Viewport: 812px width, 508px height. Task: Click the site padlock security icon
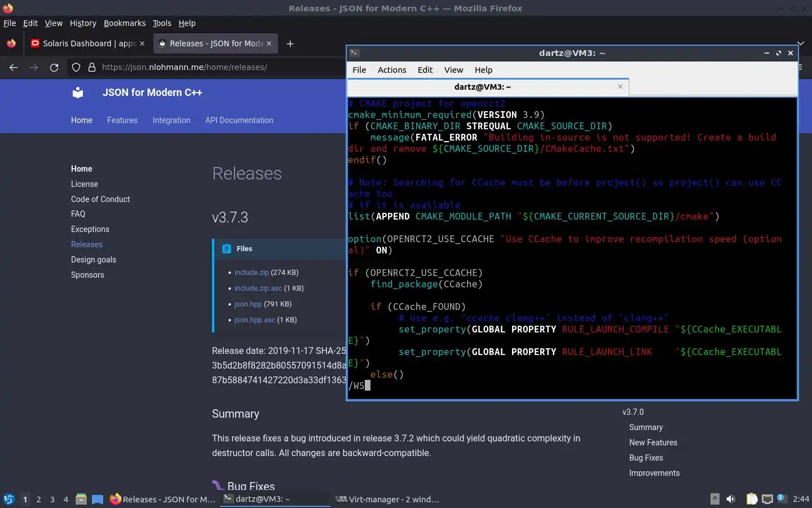point(91,67)
